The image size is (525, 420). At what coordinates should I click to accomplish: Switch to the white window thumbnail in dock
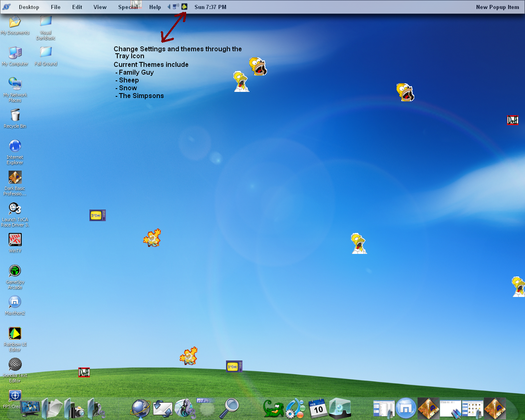pos(450,409)
